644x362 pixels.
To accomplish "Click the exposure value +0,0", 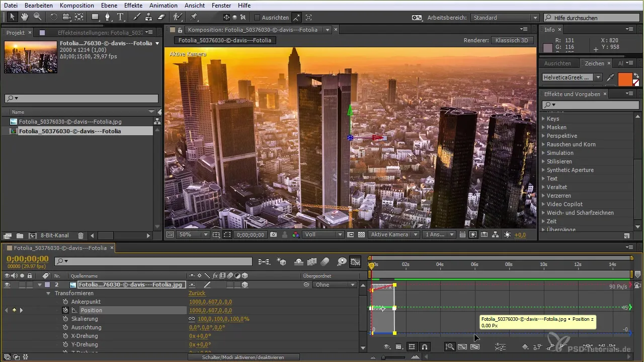I will click(x=520, y=235).
